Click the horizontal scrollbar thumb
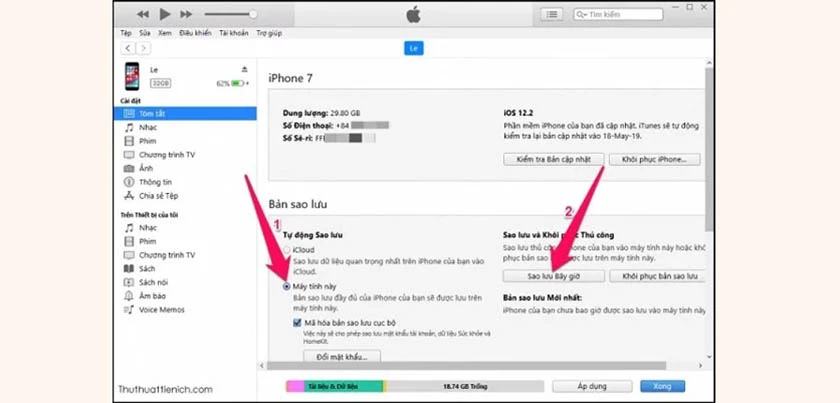This screenshot has width=840, height=403. coord(466,365)
